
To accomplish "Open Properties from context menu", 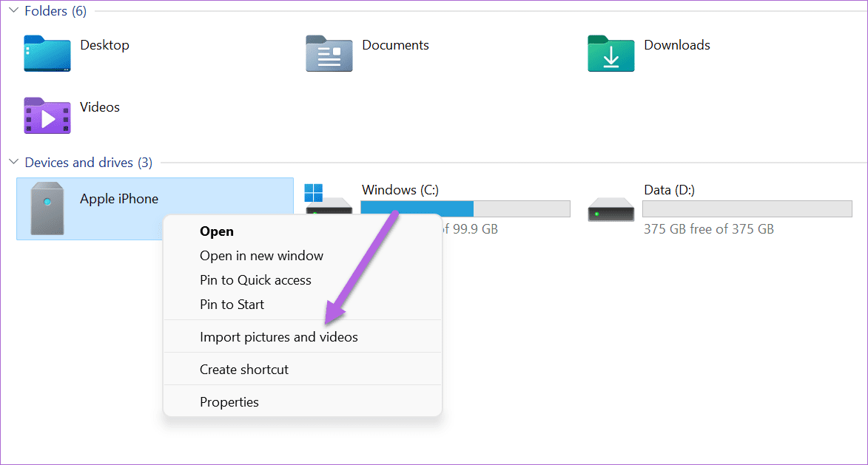I will click(302, 402).
